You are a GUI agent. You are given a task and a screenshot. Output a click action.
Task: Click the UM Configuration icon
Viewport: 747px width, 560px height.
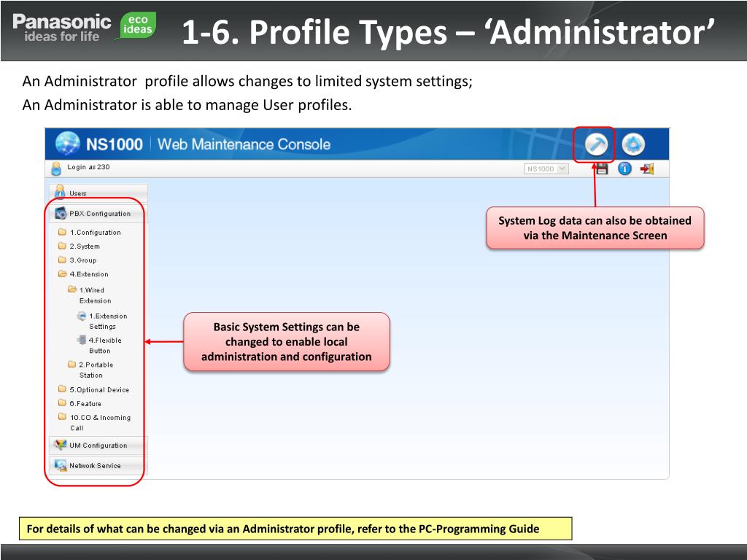61,445
